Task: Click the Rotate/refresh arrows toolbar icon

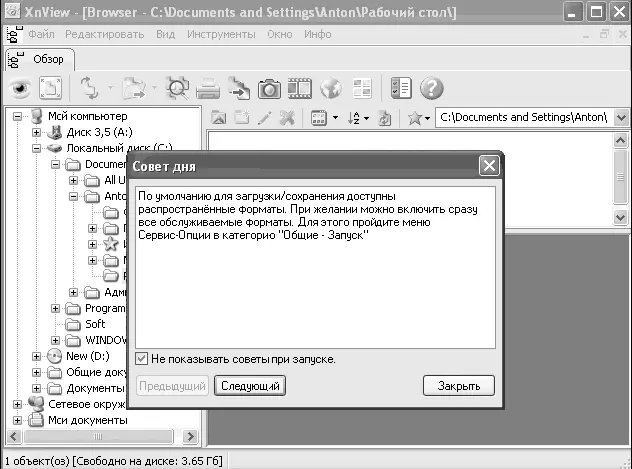Action: tap(89, 88)
